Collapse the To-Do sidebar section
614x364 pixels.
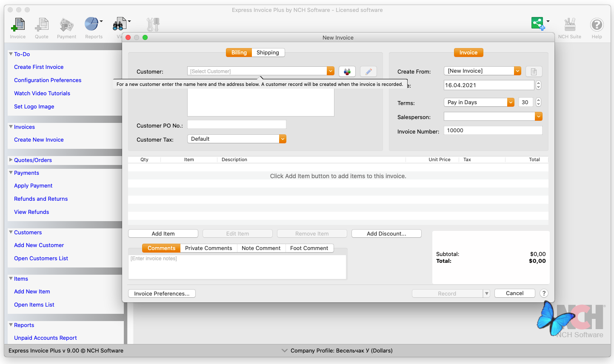(11, 54)
